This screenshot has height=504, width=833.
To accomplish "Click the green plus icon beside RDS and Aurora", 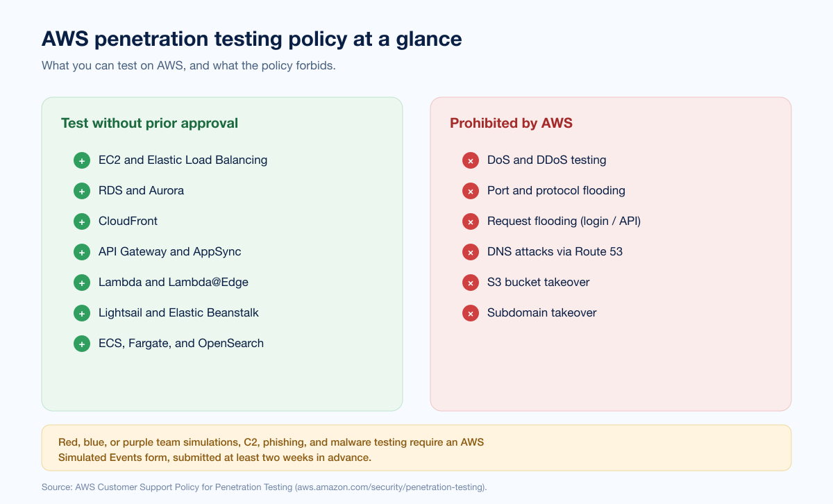I will [82, 191].
